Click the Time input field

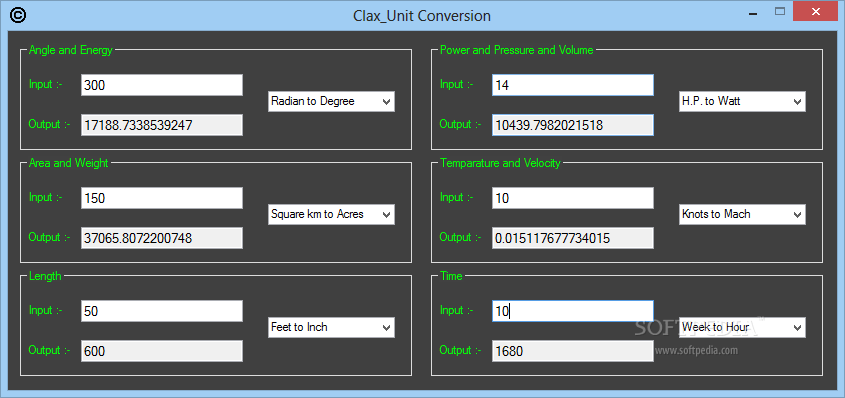573,311
